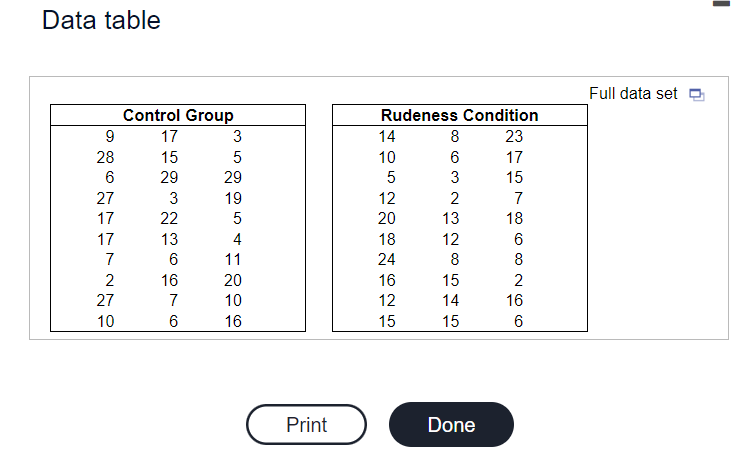
Task: Select value 11 in Control Group table
Action: pyautogui.click(x=233, y=259)
